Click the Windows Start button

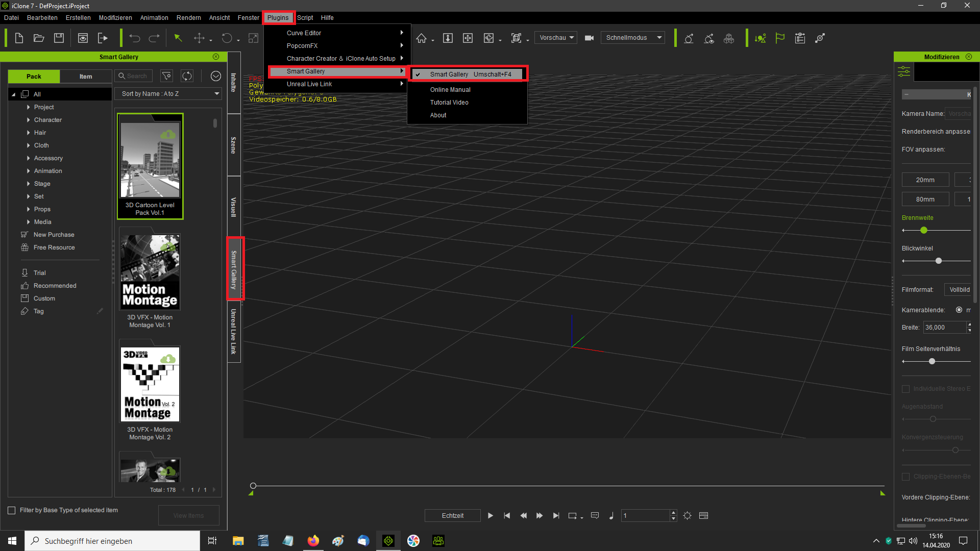pos(12,541)
